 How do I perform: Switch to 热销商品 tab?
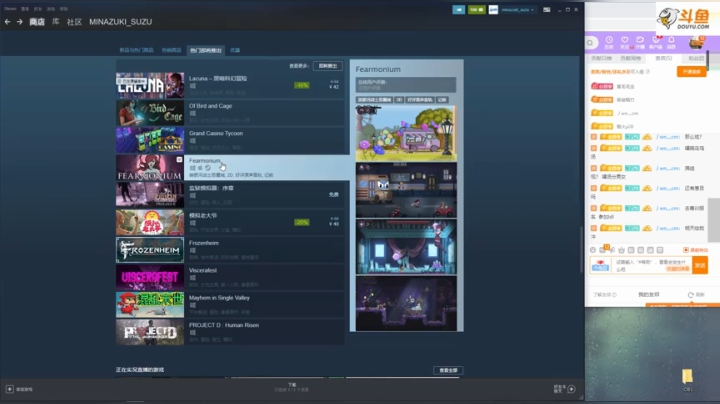tap(171, 50)
